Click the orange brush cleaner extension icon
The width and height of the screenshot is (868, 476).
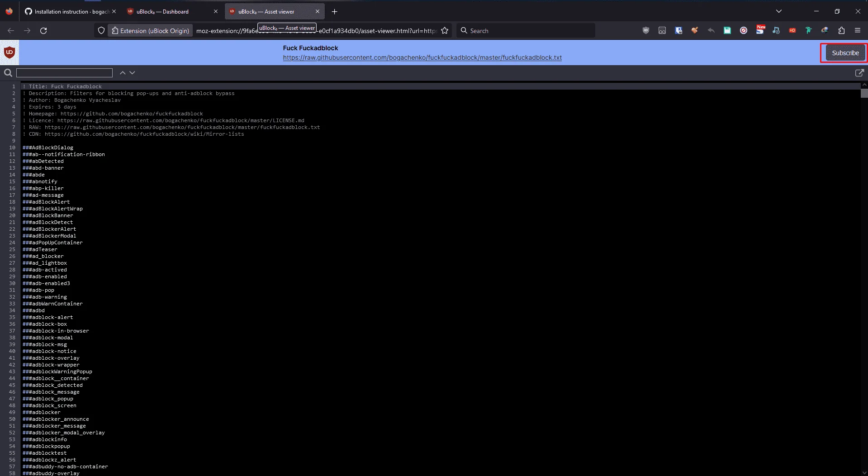[x=695, y=30]
